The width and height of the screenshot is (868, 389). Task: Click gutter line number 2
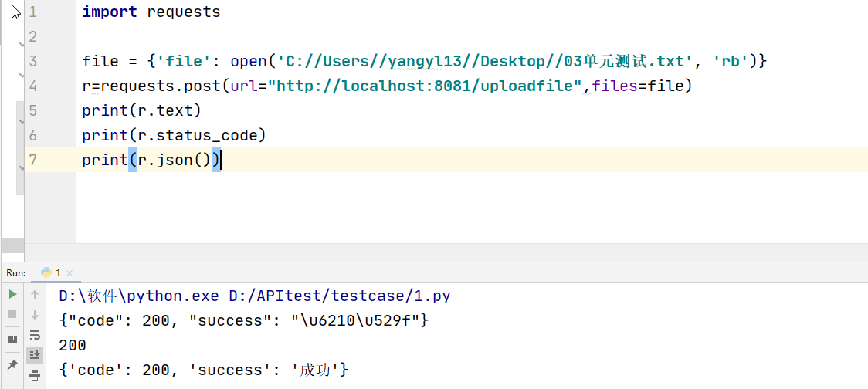tap(32, 36)
